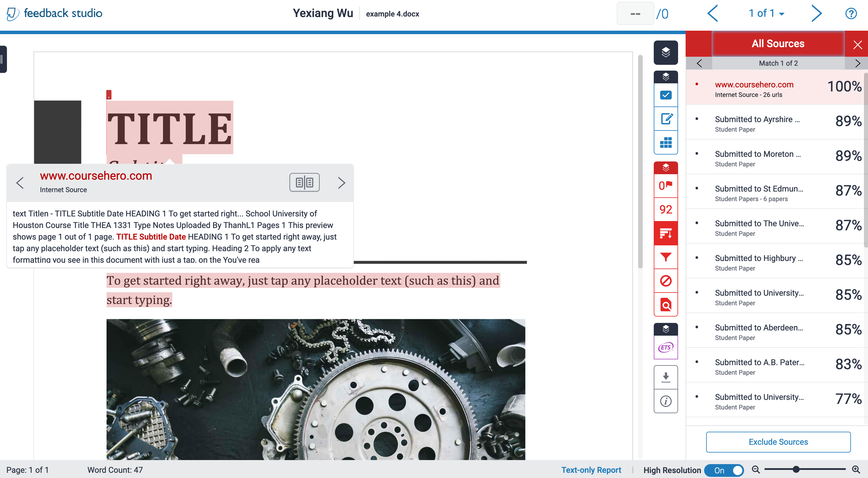
Task: Click Exclude Sources button
Action: point(777,442)
